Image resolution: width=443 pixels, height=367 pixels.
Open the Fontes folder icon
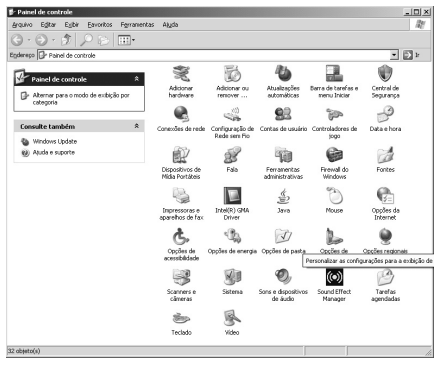tap(385, 155)
